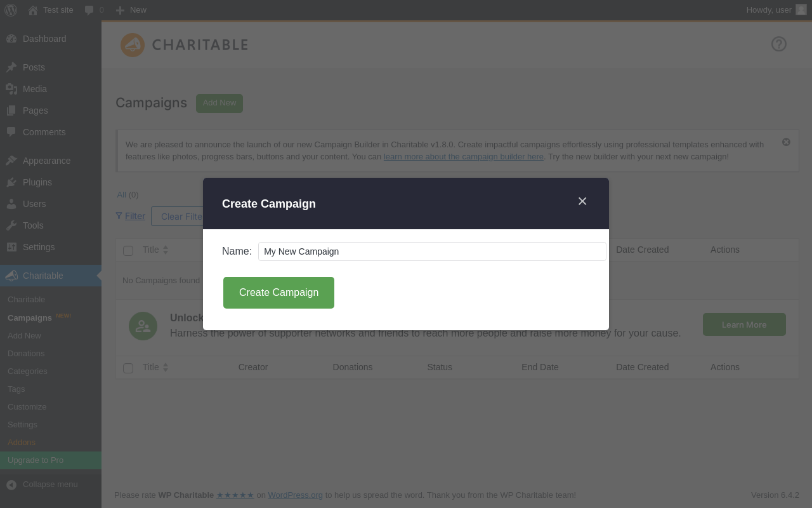Viewport: 812px width, 508px height.
Task: Click the green Create Campaign button
Action: pyautogui.click(x=278, y=293)
